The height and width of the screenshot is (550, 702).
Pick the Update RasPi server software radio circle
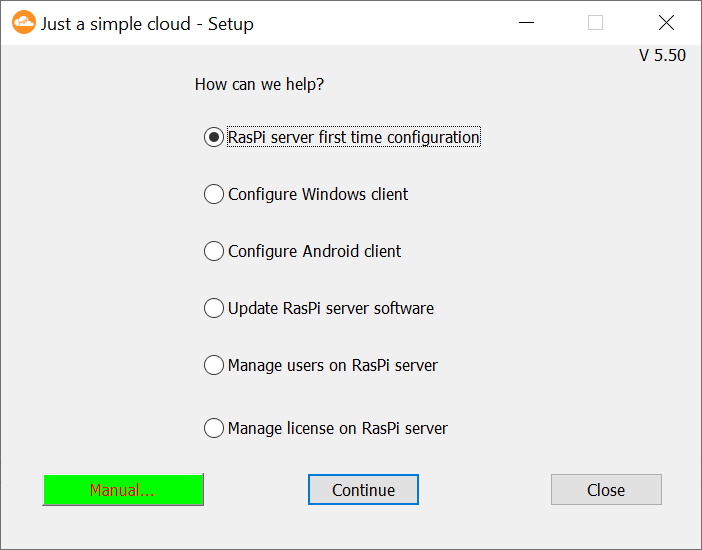point(214,309)
